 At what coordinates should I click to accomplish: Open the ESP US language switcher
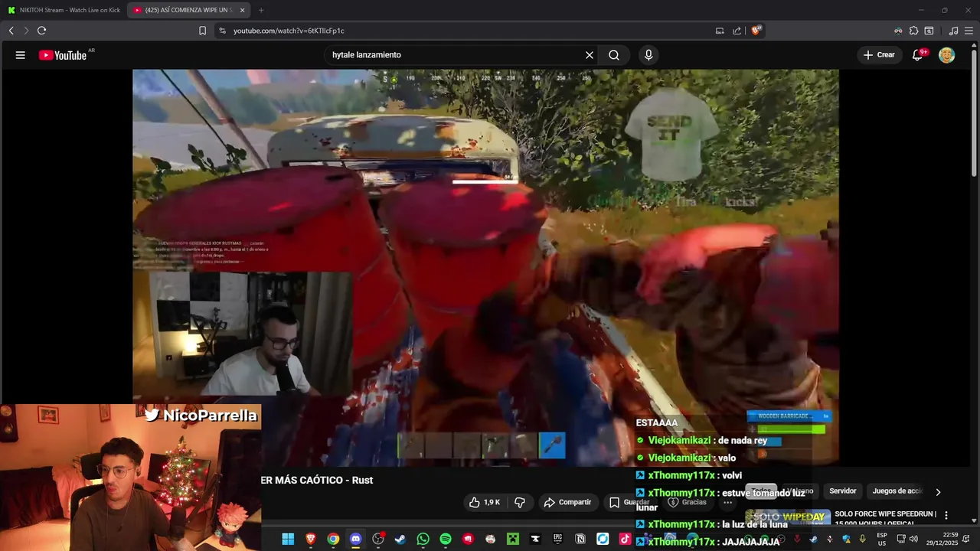882,539
